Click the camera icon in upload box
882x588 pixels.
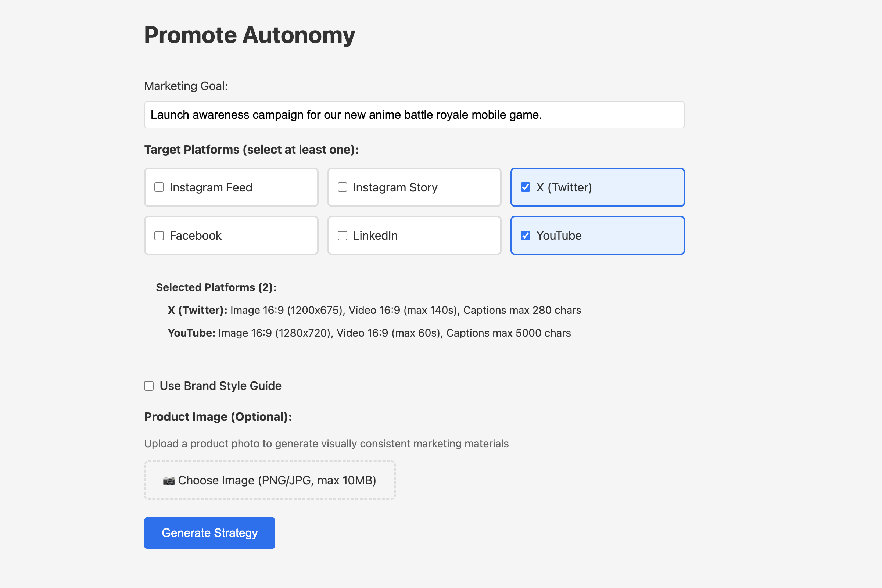point(169,481)
